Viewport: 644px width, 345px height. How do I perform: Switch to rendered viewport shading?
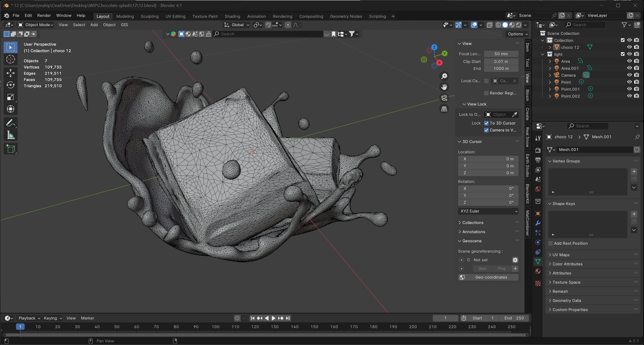[519, 25]
